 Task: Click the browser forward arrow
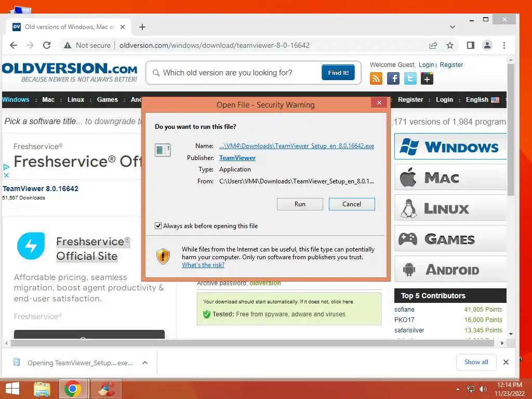[30, 45]
